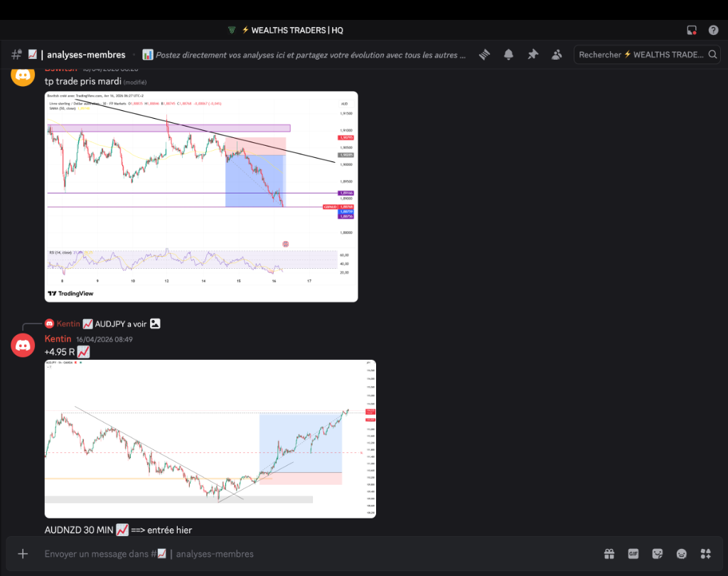This screenshot has height=576, width=728.
Task: Open the plus attachment button in message bar
Action: 23,554
